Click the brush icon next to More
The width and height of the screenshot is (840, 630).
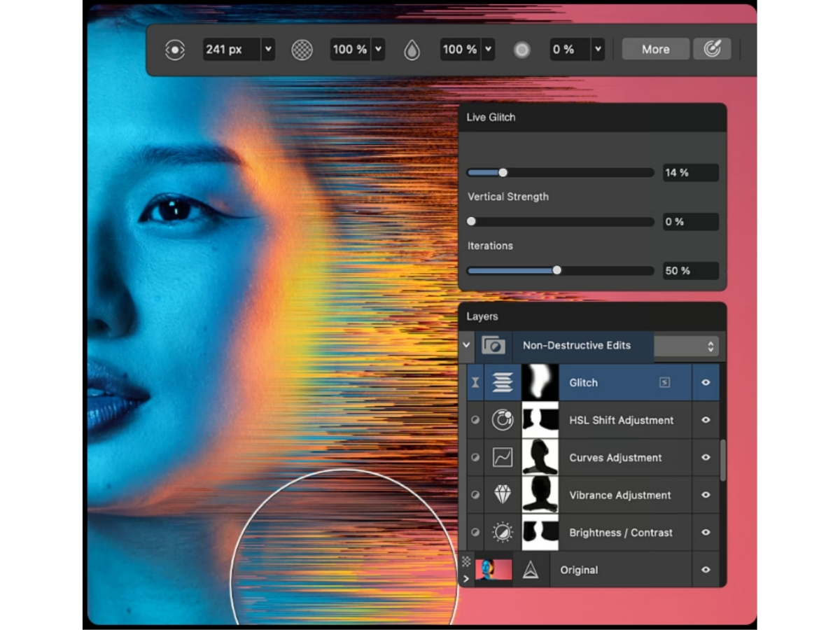[x=712, y=49]
